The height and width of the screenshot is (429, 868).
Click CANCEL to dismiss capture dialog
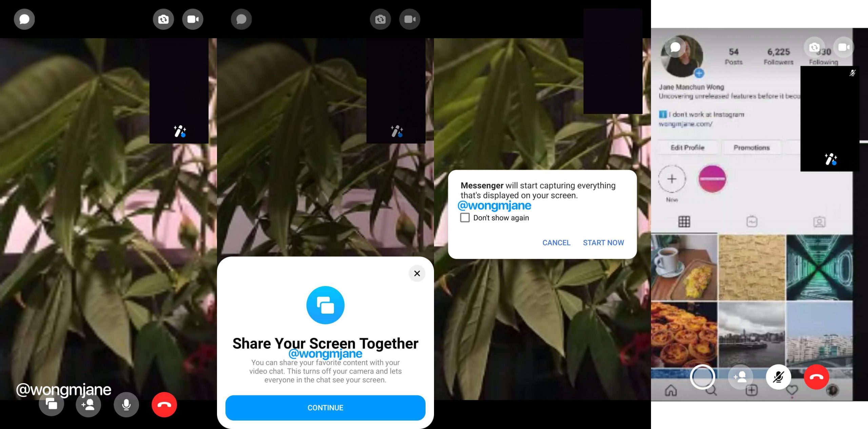coord(555,243)
